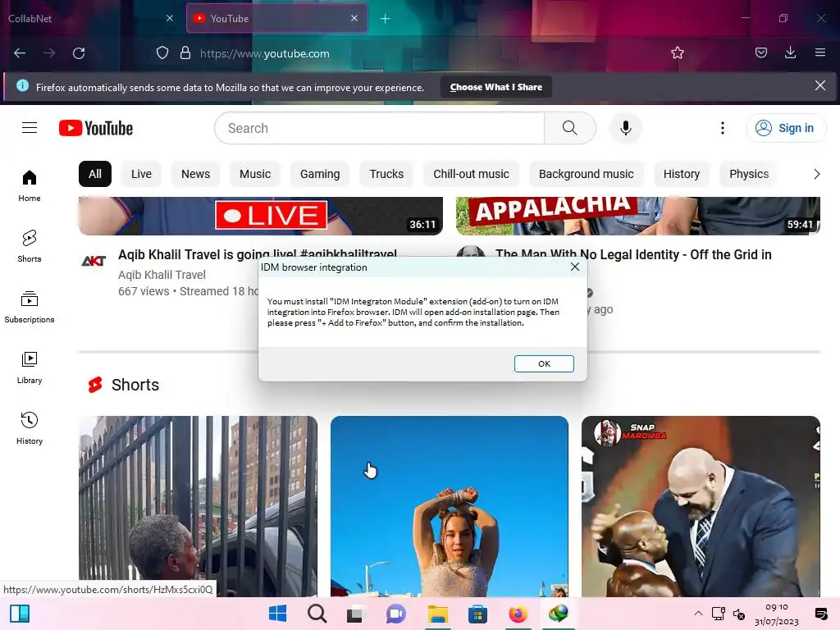Image resolution: width=840 pixels, height=630 pixels.
Task: Go to YouTube Home in sidebar
Action: [30, 185]
